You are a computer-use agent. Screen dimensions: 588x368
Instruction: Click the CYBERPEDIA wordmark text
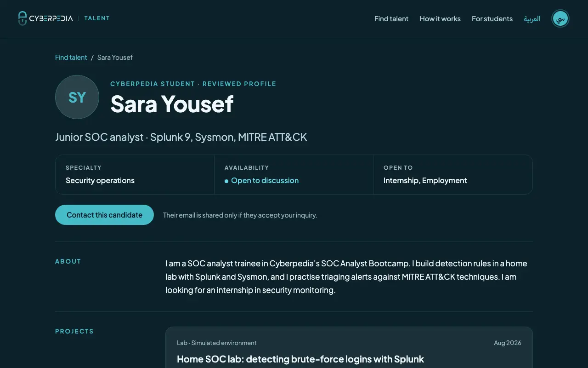(x=51, y=18)
